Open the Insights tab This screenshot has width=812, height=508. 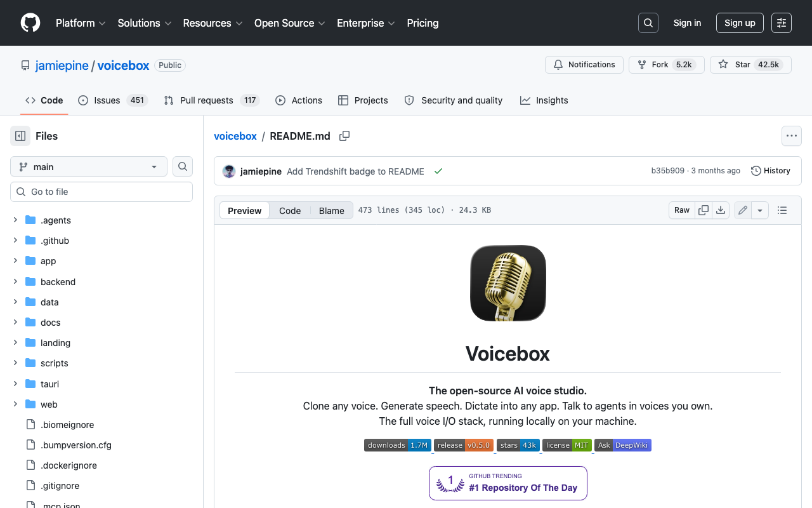coord(544,100)
